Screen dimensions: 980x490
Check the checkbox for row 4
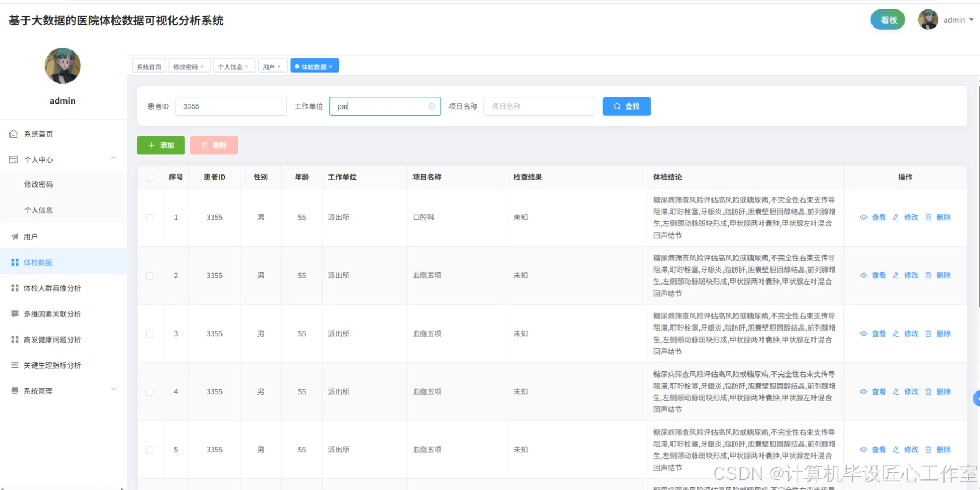click(149, 392)
